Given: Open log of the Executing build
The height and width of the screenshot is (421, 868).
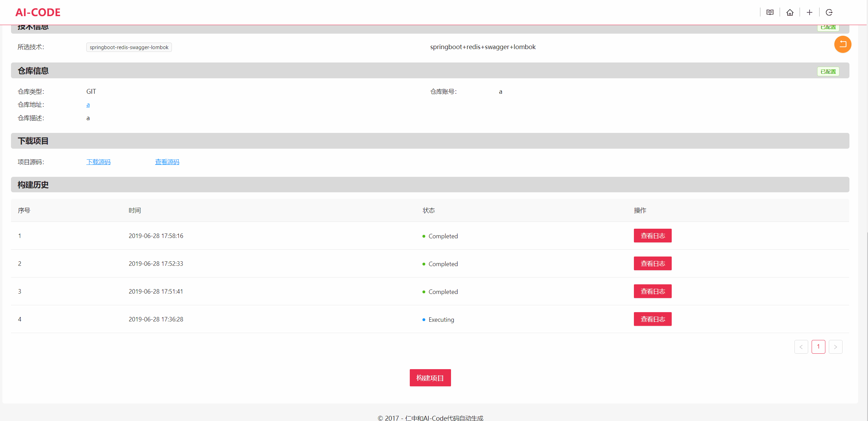Looking at the screenshot, I should (652, 319).
